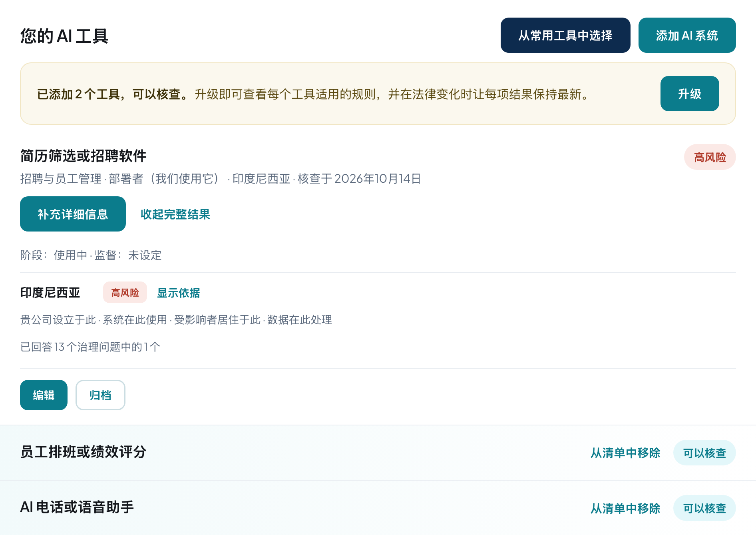Archive the tool with 归档

point(100,395)
